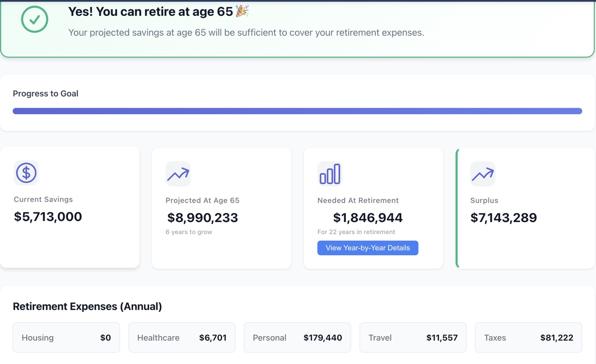Click the $5,713,000 current savings value

pos(48,217)
